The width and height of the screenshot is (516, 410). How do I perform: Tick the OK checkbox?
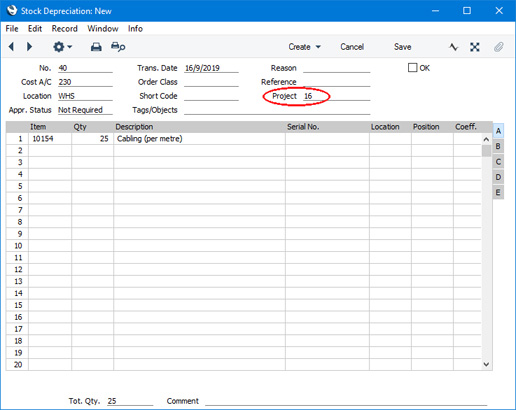(x=412, y=68)
